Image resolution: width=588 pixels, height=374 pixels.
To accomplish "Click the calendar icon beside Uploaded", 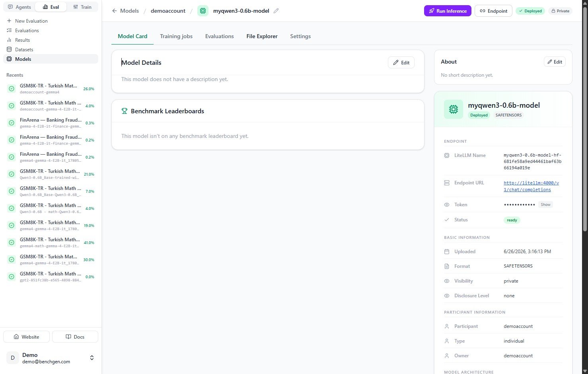I will [447, 252].
